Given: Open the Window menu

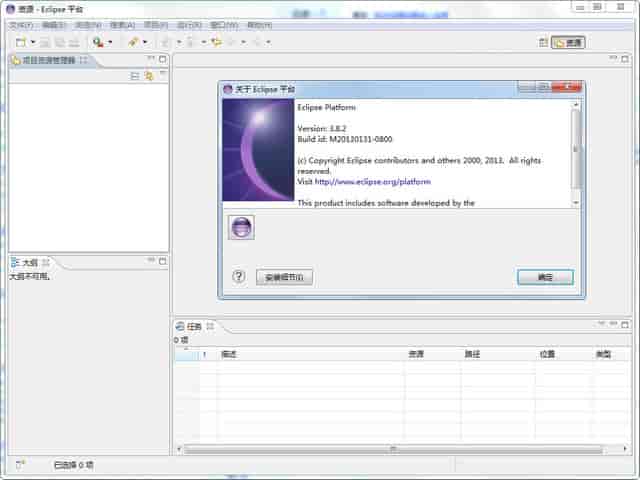Looking at the screenshot, I should (224, 25).
